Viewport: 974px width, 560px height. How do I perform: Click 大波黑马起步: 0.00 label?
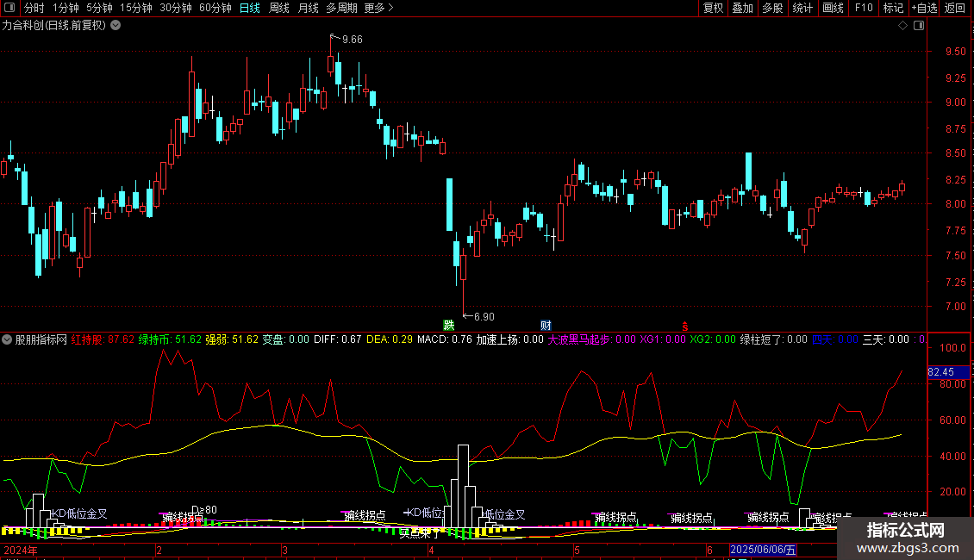coord(591,339)
